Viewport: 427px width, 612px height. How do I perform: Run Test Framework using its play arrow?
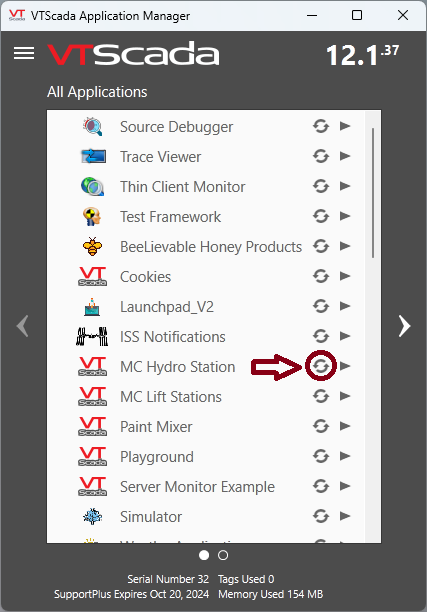tap(345, 216)
